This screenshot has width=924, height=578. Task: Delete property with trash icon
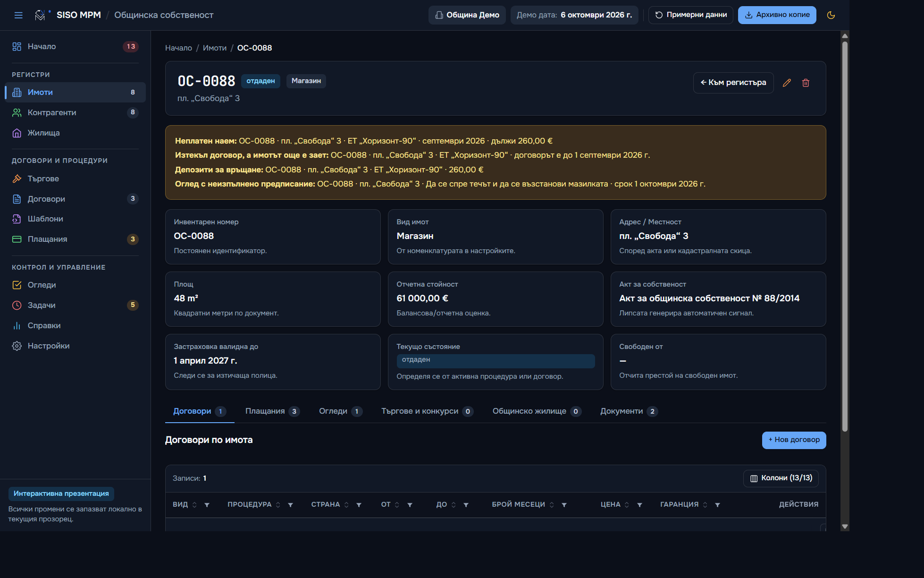coord(806,83)
